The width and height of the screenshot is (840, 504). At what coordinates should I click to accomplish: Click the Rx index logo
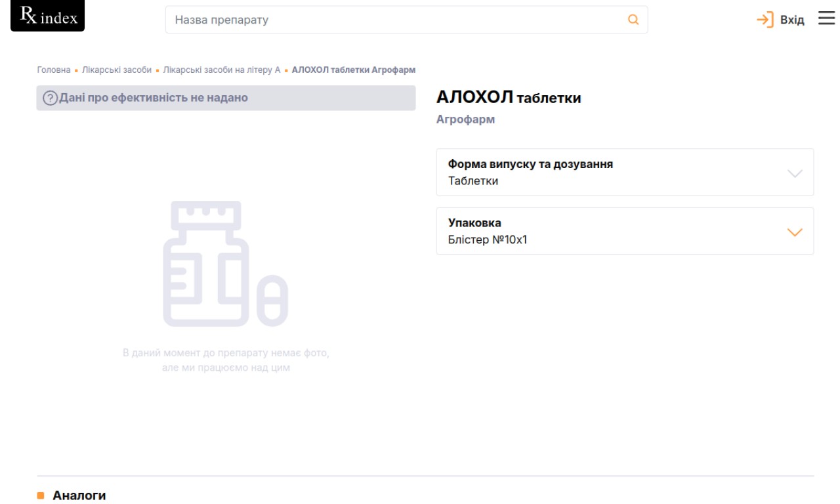(x=48, y=16)
